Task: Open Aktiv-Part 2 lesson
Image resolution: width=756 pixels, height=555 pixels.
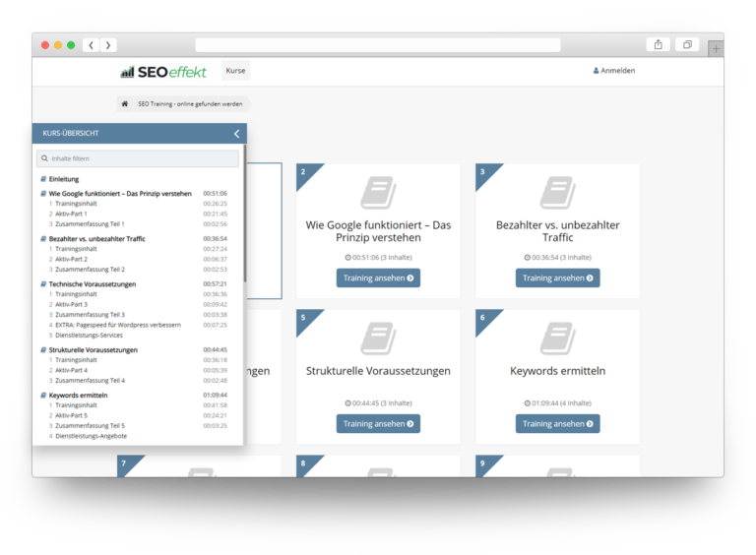Action: (71, 259)
